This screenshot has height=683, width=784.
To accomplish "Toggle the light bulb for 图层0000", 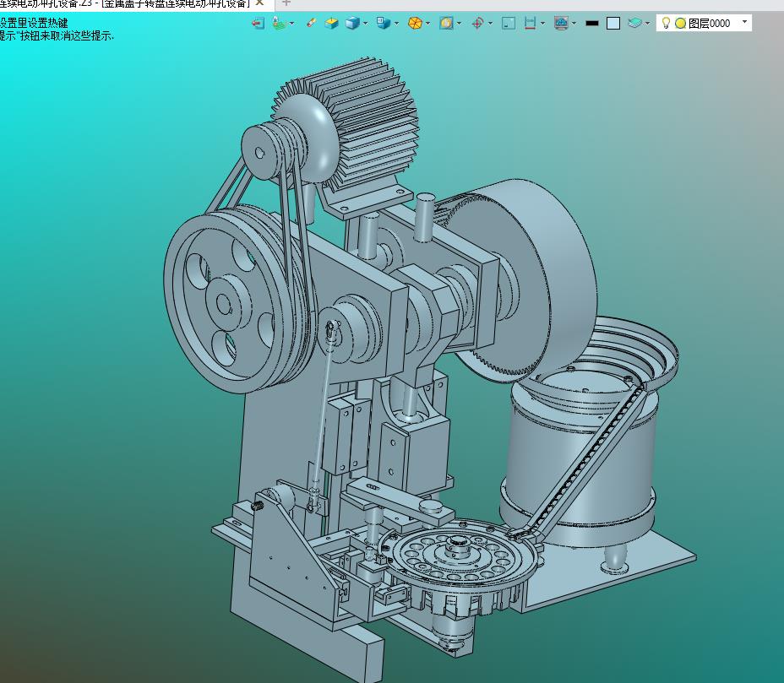I will 666,23.
